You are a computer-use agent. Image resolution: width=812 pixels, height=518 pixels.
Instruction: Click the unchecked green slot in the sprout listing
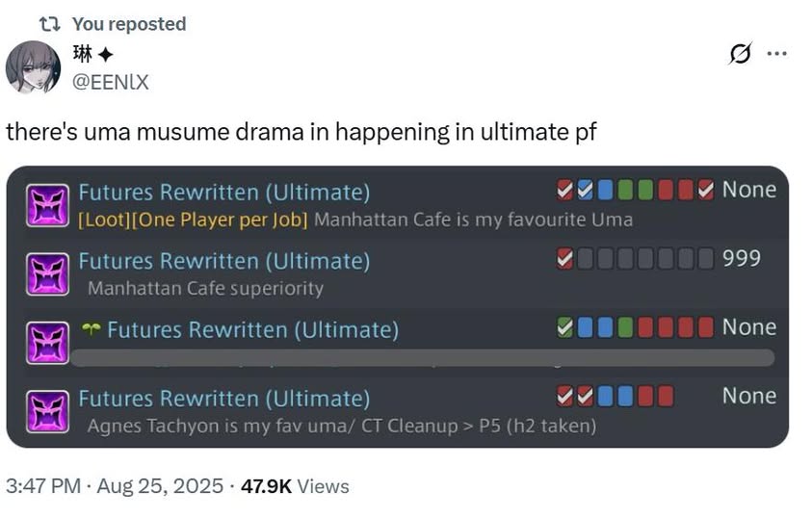tap(625, 327)
